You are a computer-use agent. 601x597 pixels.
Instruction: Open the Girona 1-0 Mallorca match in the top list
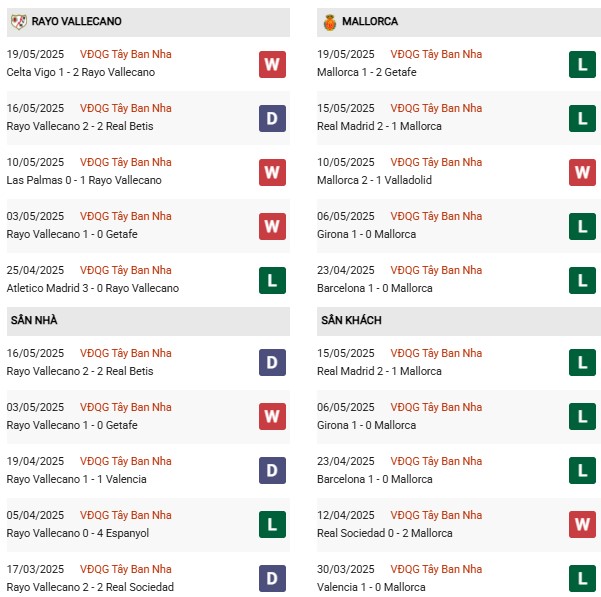(368, 234)
